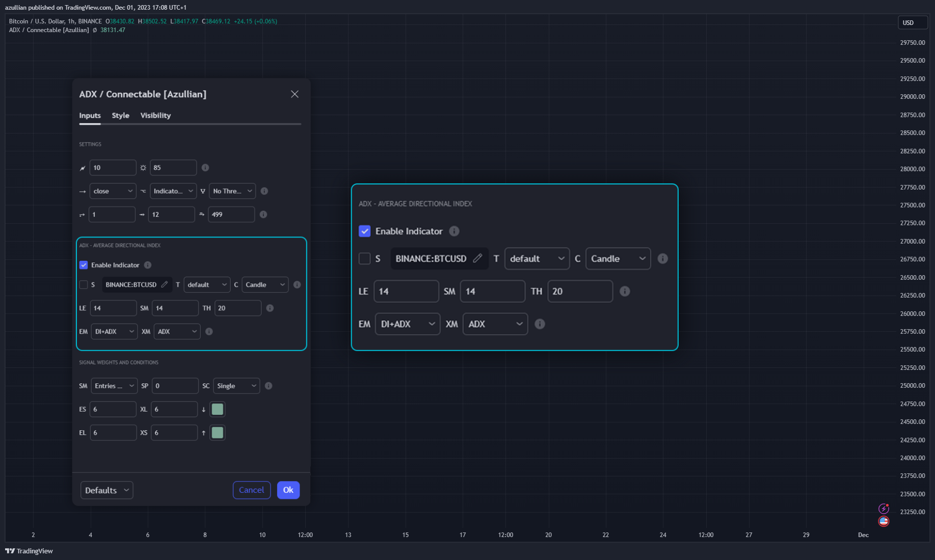
Task: Open the No Thre... dropdown
Action: (x=232, y=191)
